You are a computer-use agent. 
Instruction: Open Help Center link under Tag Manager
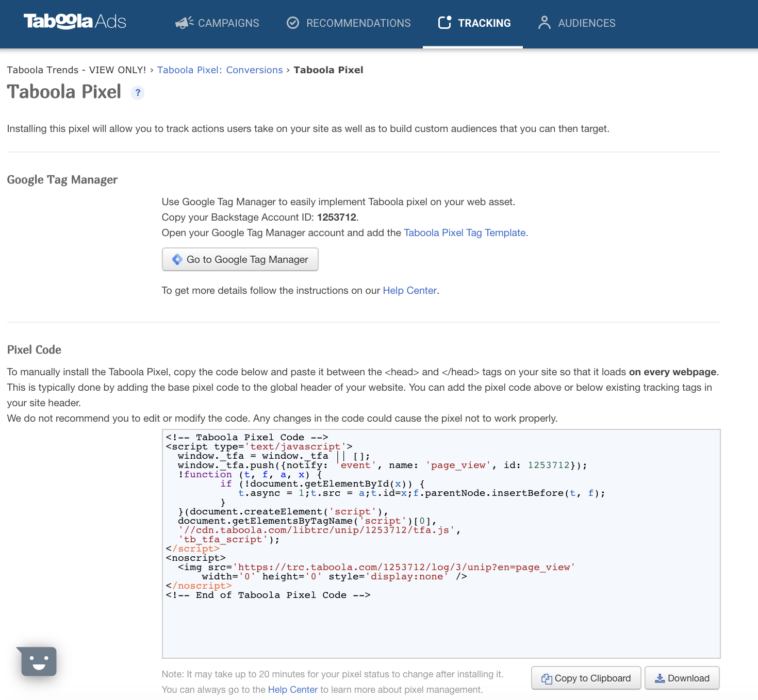point(409,290)
